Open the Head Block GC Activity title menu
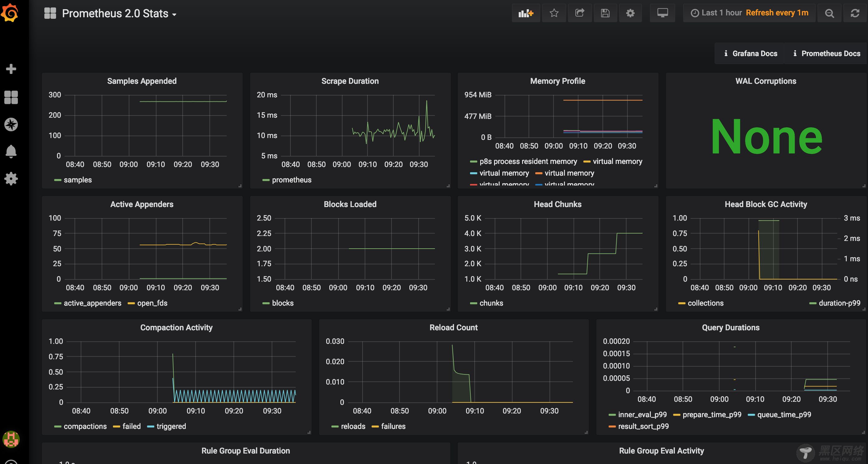This screenshot has width=868, height=464. point(766,205)
